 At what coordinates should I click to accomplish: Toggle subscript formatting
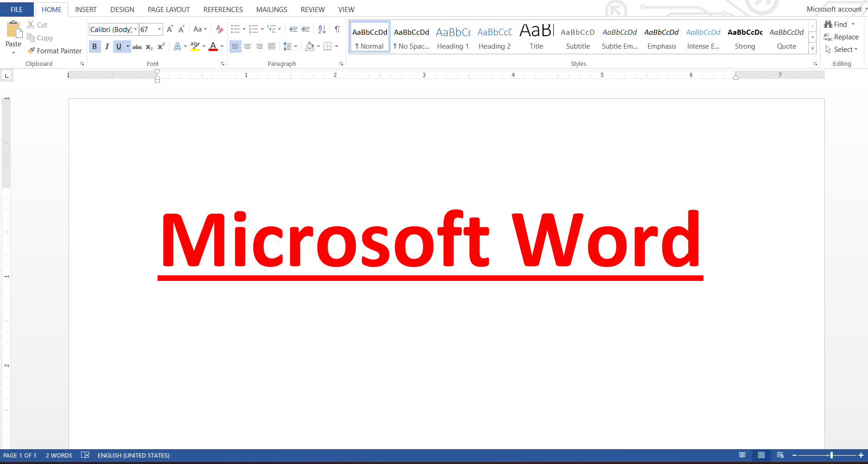pos(149,46)
